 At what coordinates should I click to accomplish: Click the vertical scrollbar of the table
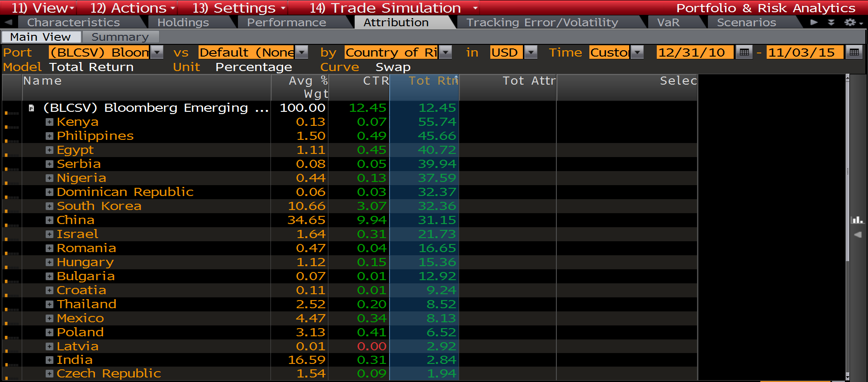[x=848, y=226]
